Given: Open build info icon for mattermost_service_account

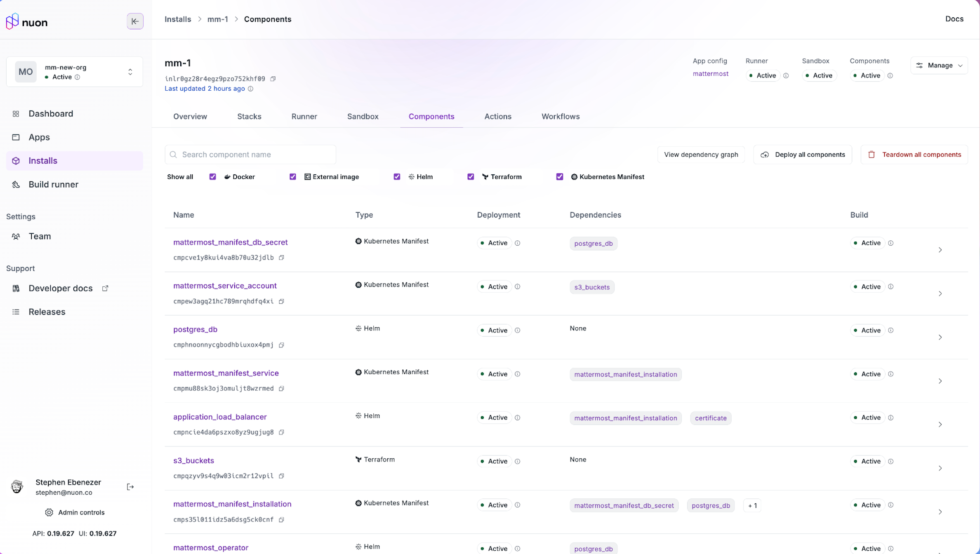Looking at the screenshot, I should [890, 286].
